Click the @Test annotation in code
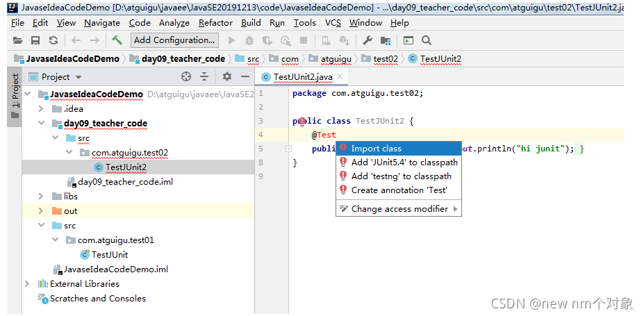Image resolution: width=644 pixels, height=316 pixels. coord(324,135)
